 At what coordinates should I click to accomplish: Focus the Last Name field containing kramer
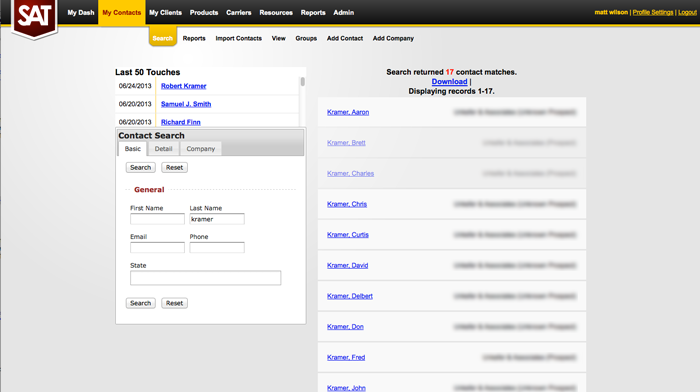[x=217, y=219]
